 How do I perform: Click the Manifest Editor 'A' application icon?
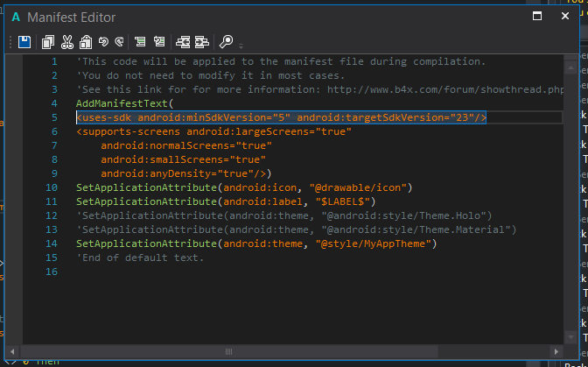(x=16, y=18)
